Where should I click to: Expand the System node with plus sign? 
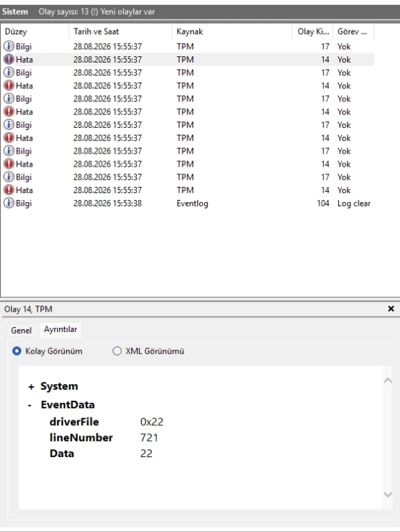click(x=31, y=387)
